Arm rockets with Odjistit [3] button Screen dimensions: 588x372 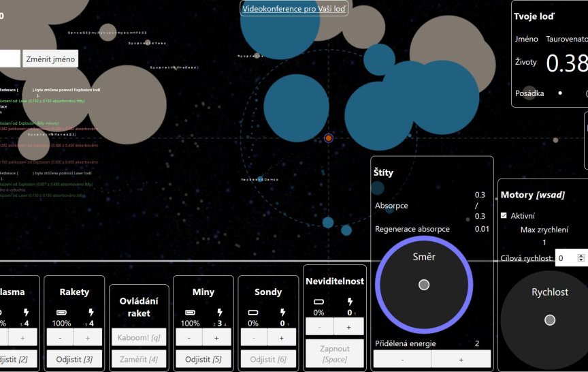coord(74,359)
